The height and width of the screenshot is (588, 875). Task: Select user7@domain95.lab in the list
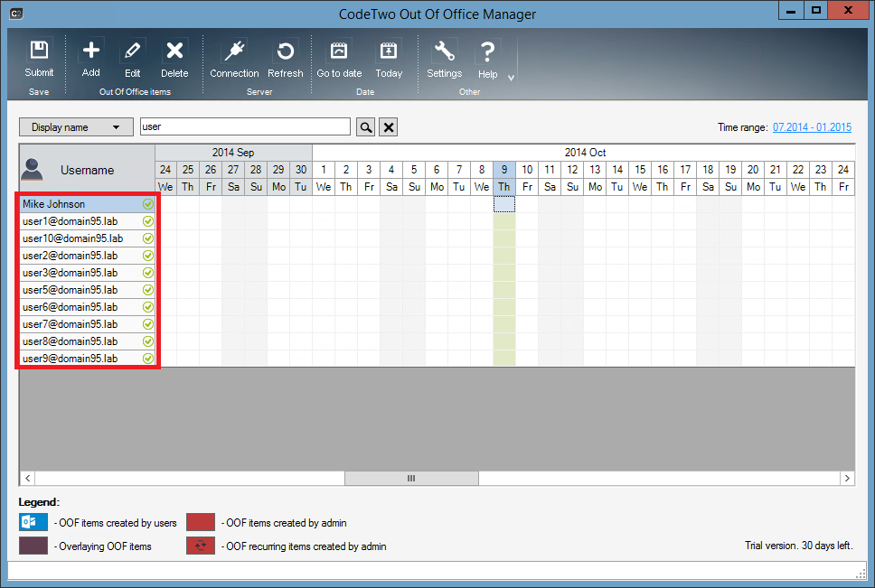click(87, 324)
